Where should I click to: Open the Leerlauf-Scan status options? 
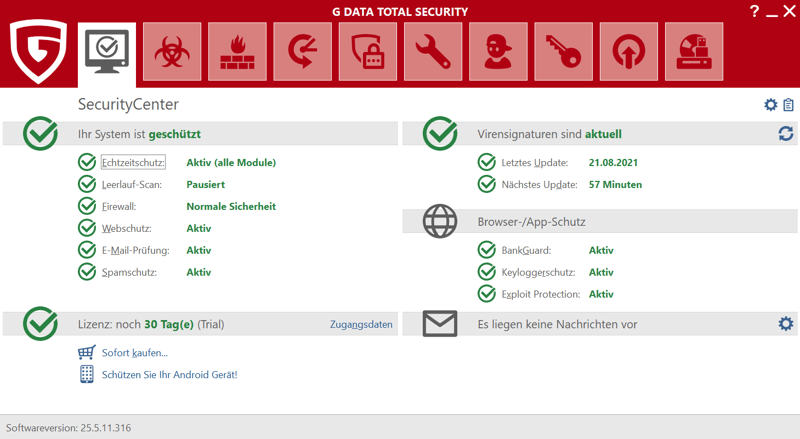(133, 185)
